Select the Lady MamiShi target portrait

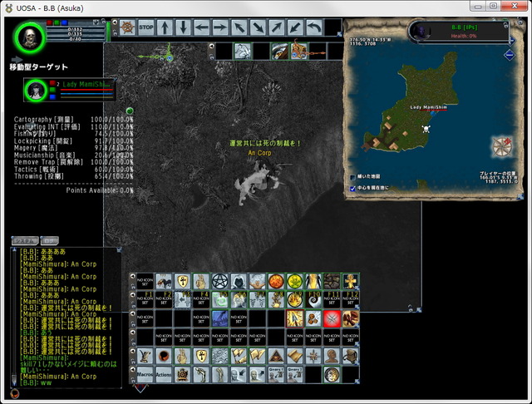click(36, 90)
